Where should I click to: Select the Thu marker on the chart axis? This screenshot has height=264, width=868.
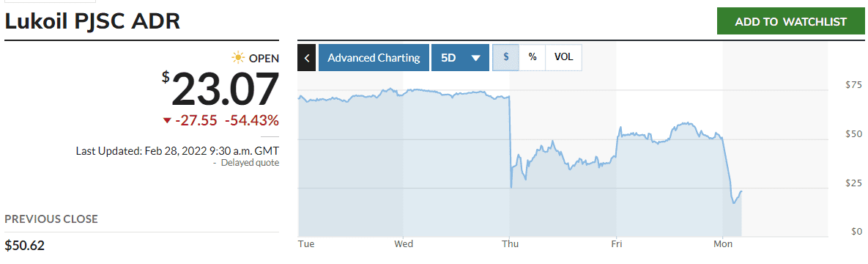[x=510, y=243]
